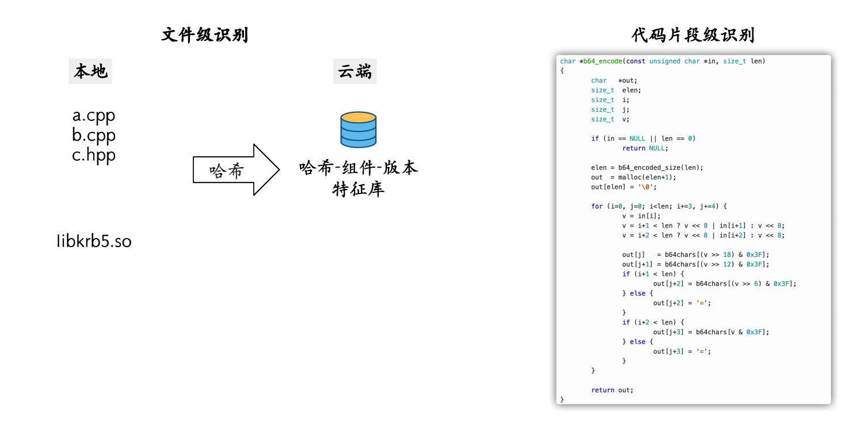Screen dimensions: 868x424
Task: Click the malloc(elen+1) code line
Action: 633,177
